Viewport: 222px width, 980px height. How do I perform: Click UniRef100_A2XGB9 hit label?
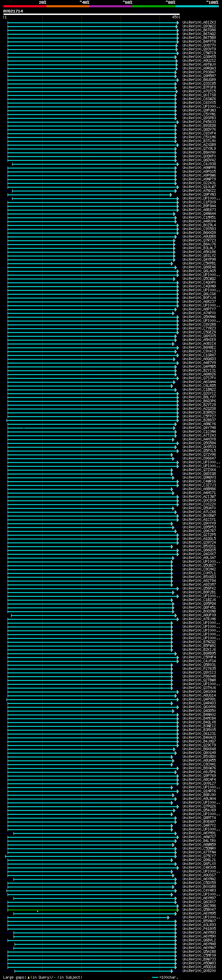tap(199, 145)
